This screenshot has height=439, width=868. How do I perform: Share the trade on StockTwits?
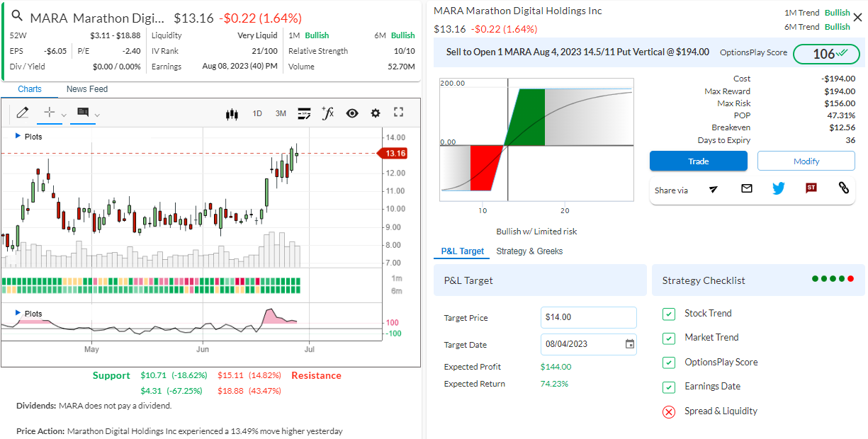tap(811, 188)
